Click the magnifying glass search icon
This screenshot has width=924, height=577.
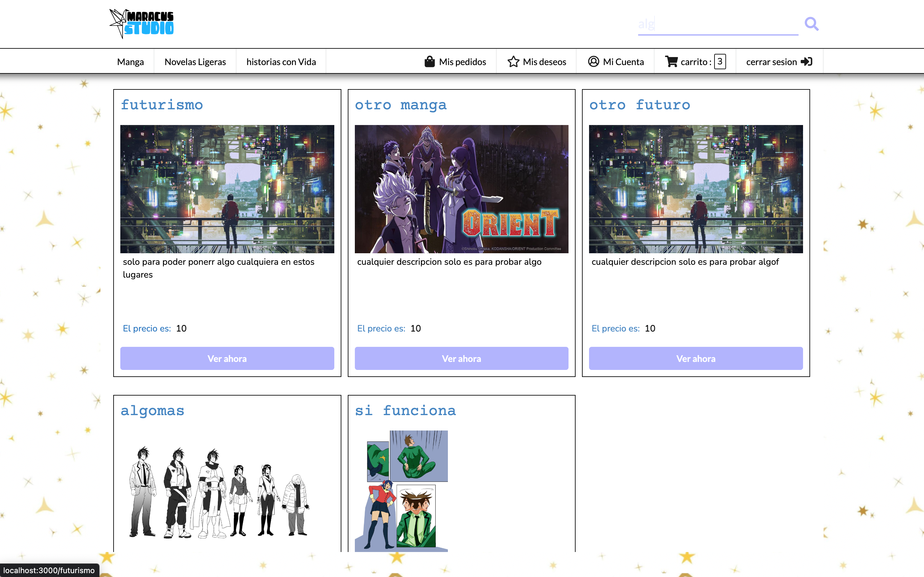pos(811,24)
